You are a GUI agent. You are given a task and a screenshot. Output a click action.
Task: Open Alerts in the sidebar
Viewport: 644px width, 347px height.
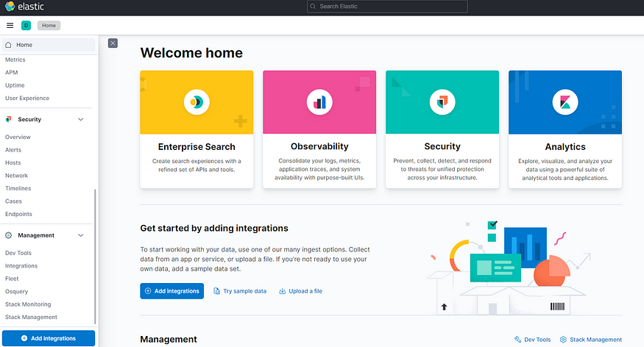point(13,150)
